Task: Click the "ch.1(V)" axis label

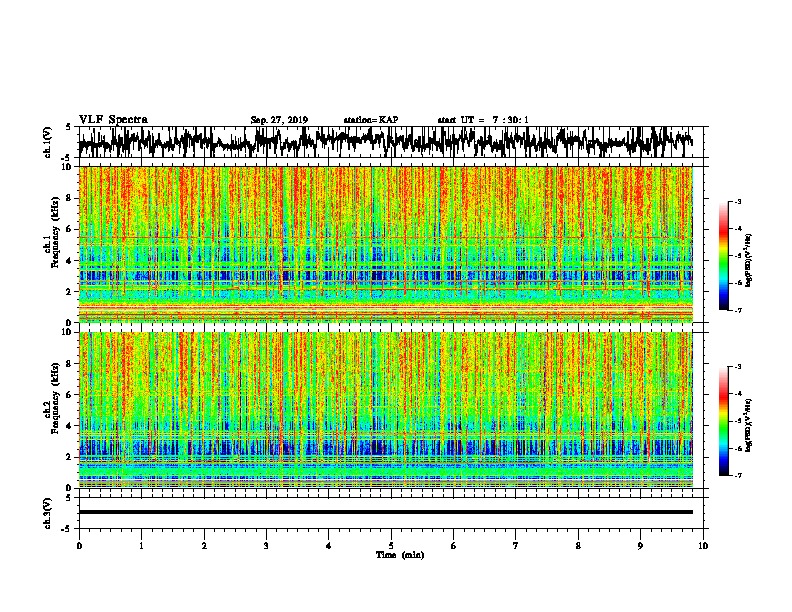Action: point(47,142)
